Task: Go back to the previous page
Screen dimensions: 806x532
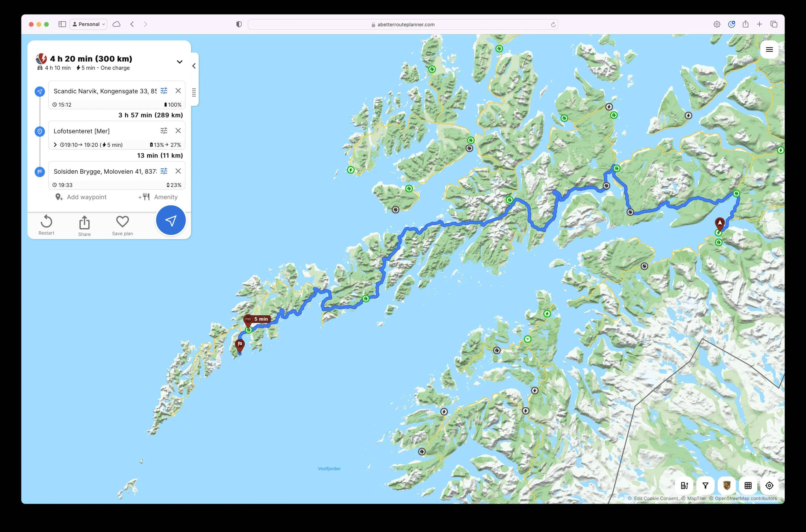Action: pyautogui.click(x=132, y=24)
